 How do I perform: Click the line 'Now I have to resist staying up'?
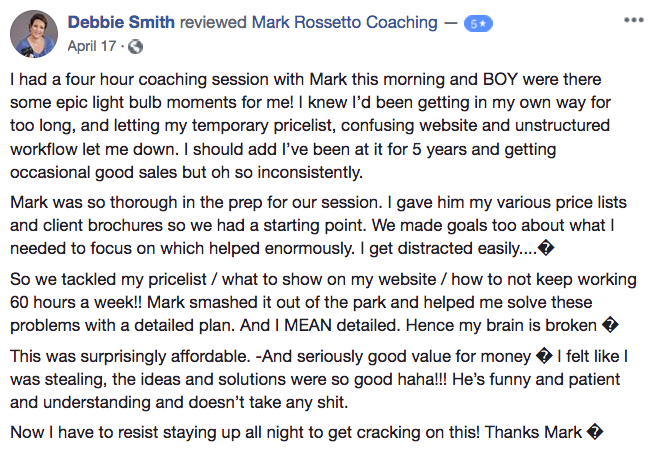(307, 432)
